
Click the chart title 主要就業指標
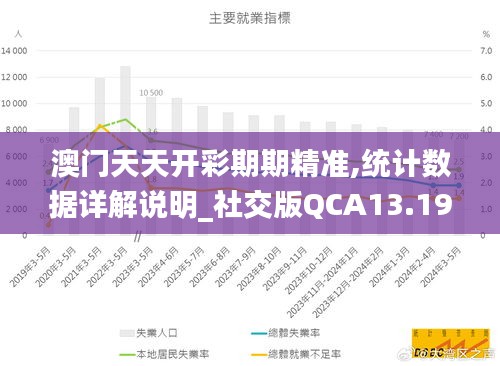[x=250, y=18]
